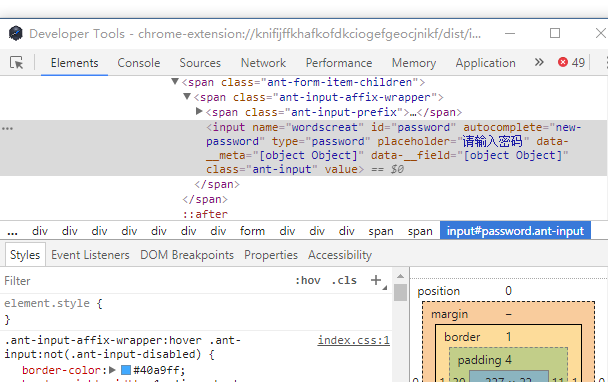Image resolution: width=608 pixels, height=382 pixels.
Task: Maximize the Developer Tools window
Action: pyautogui.click(x=555, y=33)
